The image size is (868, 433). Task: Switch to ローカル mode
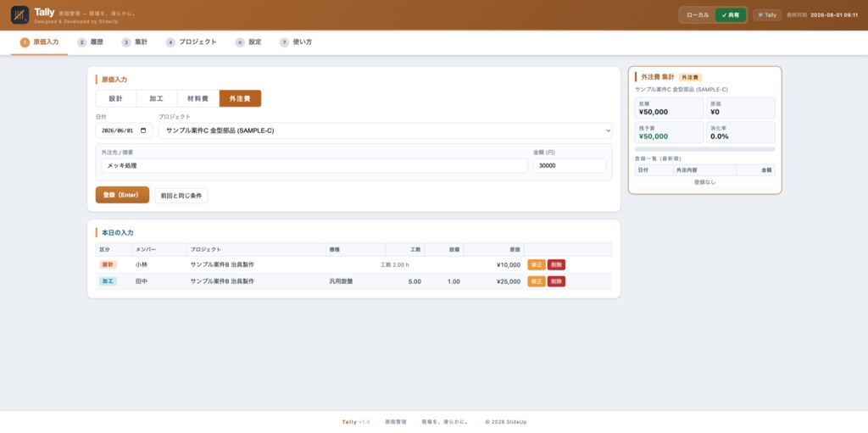click(x=698, y=15)
